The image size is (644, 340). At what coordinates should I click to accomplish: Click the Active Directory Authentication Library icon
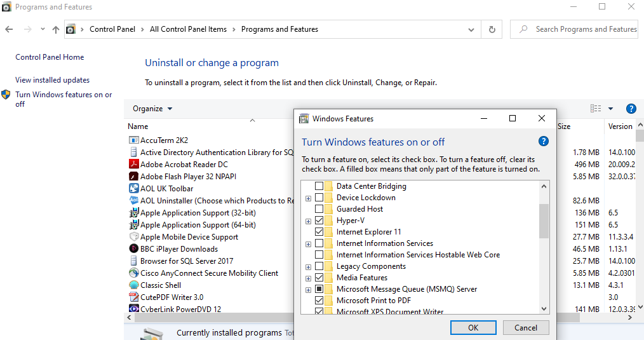(133, 152)
